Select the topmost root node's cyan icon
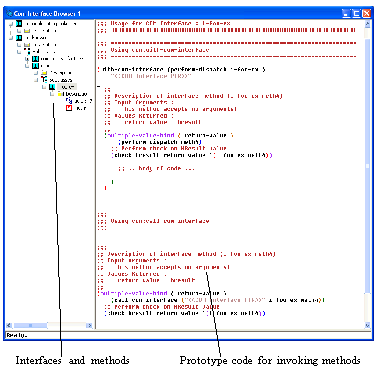 point(19,24)
